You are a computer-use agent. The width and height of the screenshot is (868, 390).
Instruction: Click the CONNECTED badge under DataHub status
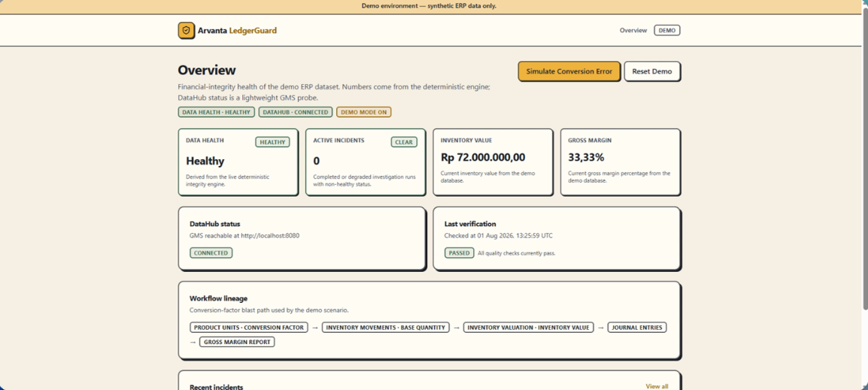pyautogui.click(x=211, y=252)
